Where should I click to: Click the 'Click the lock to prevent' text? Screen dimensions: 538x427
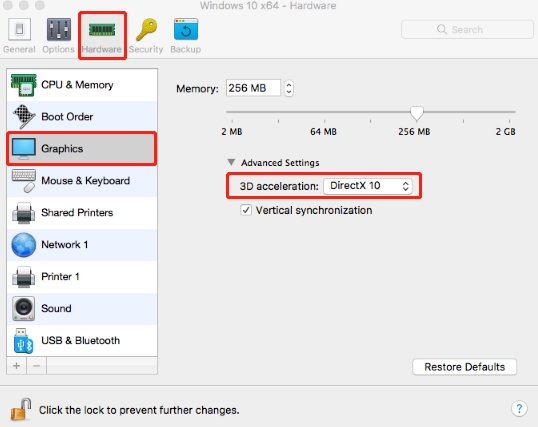pos(139,410)
